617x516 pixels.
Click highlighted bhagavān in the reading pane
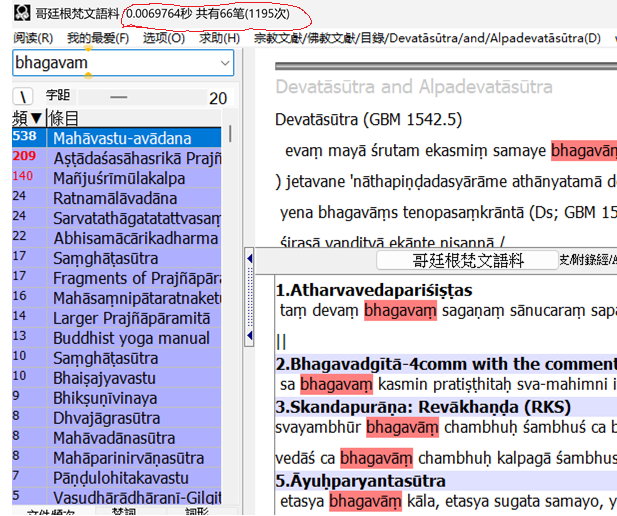coord(584,151)
